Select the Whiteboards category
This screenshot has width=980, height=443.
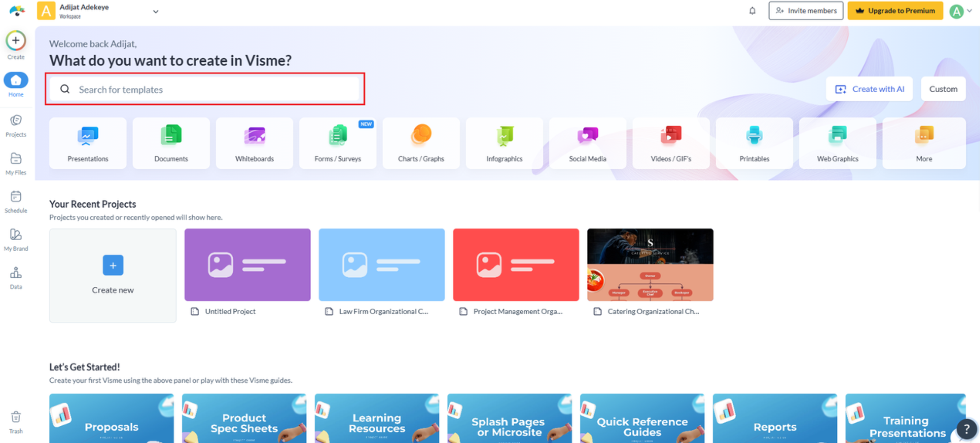coord(254,143)
